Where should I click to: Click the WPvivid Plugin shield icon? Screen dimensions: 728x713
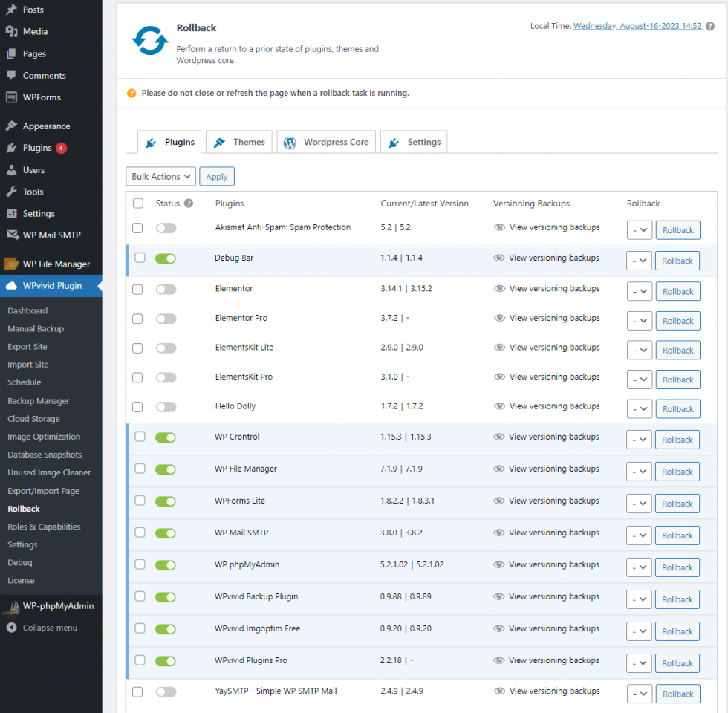11,284
